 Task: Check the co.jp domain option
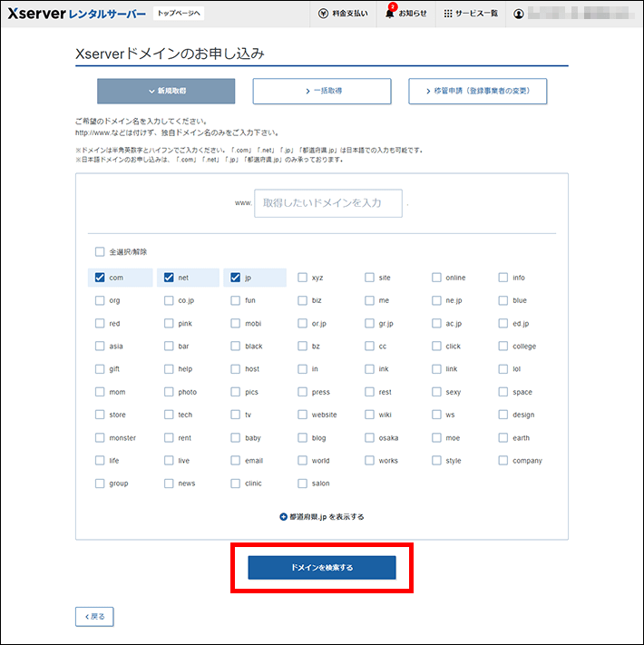click(168, 300)
